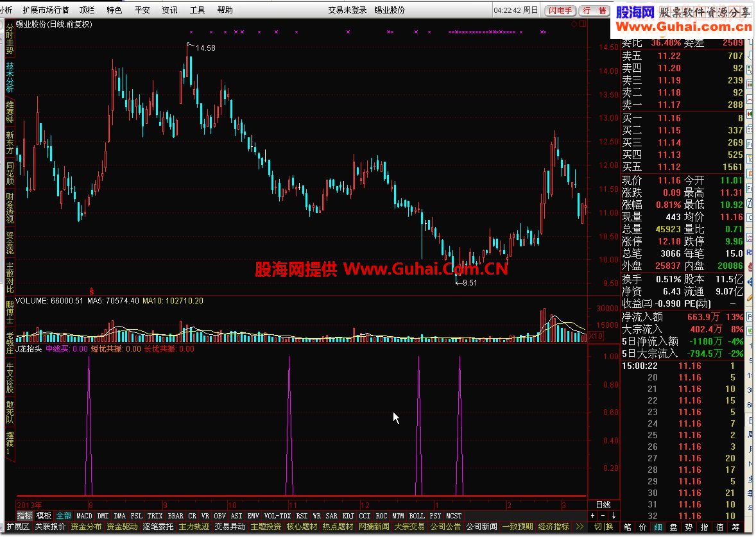The image size is (756, 537).
Task: Open the 公司公告 bottom tab
Action: tap(446, 527)
